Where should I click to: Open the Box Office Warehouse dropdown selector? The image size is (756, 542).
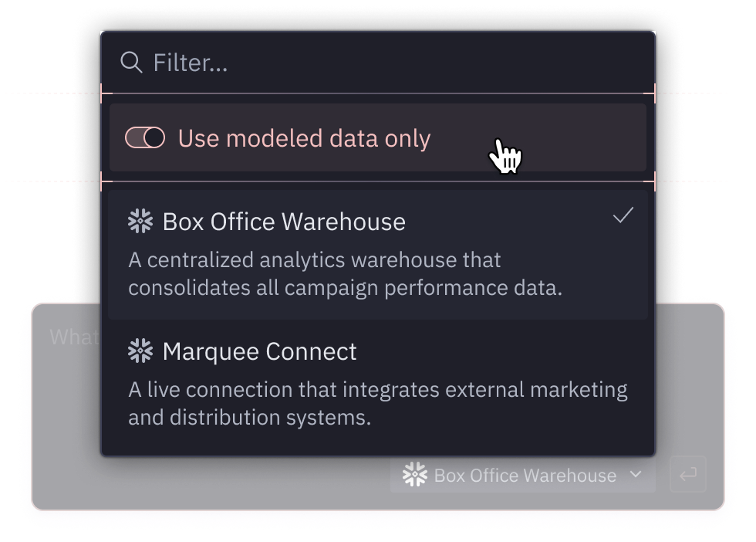523,475
